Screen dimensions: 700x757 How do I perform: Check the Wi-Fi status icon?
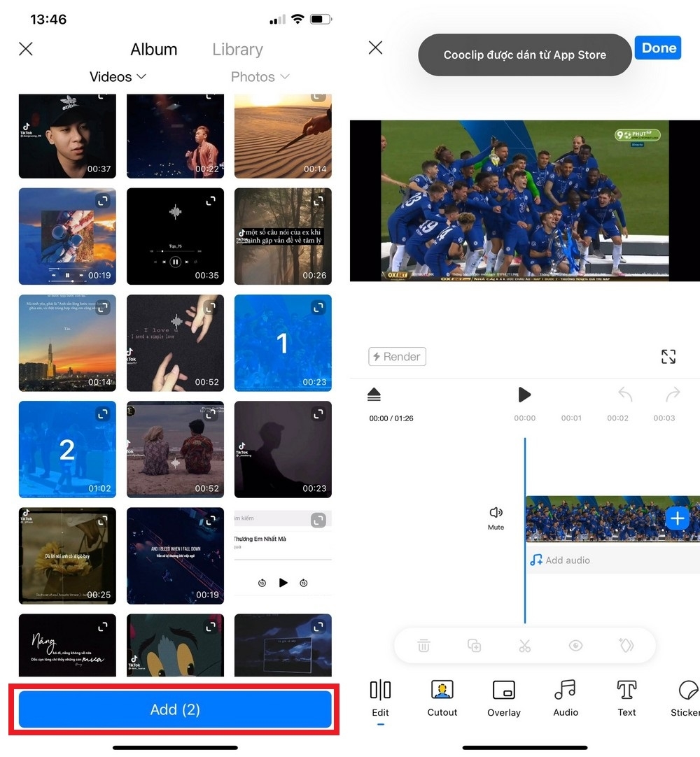tap(297, 20)
